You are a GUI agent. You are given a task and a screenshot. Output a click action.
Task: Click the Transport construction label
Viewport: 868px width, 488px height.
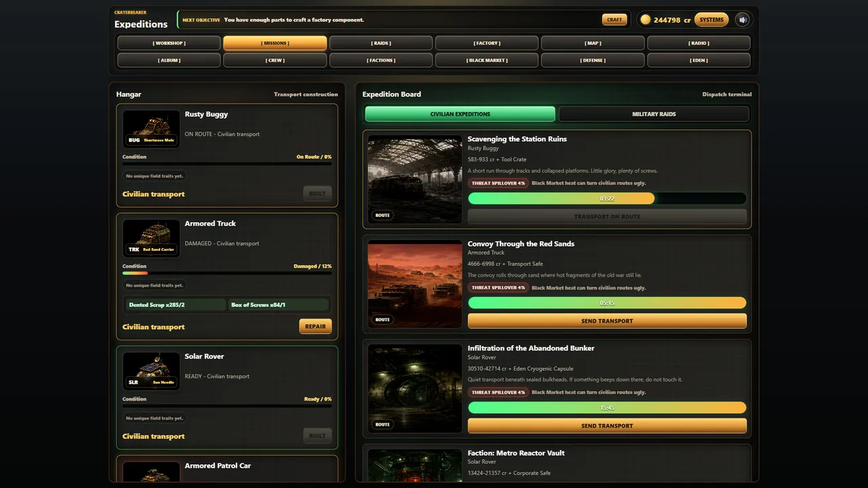tap(306, 94)
